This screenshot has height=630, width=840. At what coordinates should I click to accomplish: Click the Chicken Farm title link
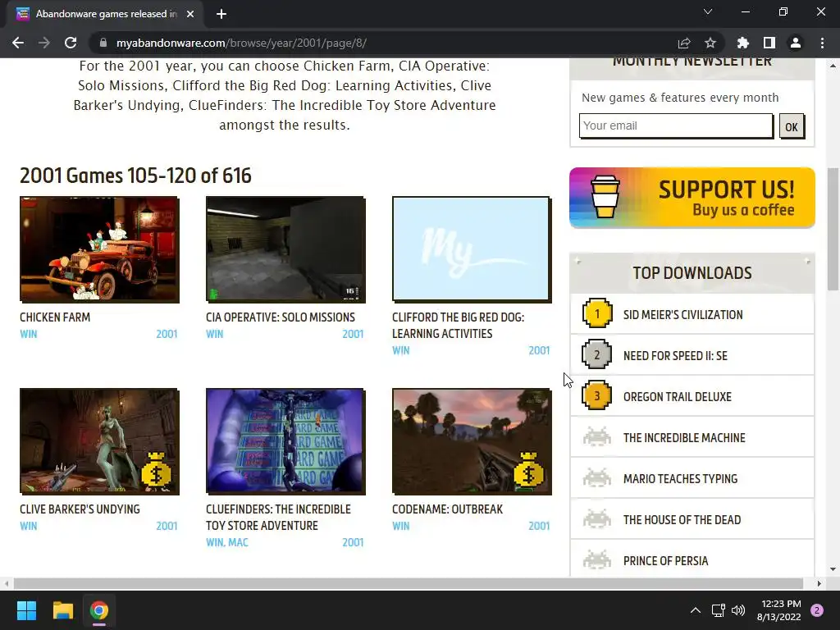(x=55, y=317)
